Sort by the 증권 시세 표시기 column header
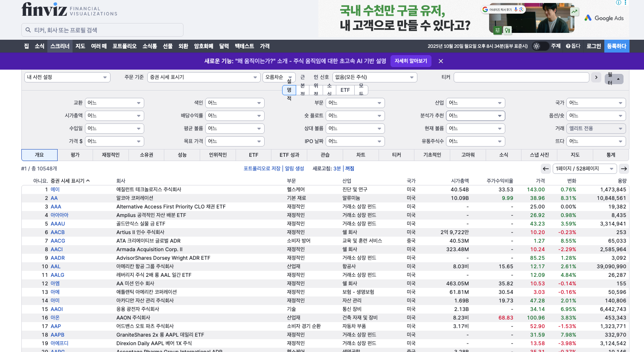Image resolution: width=644 pixels, height=352 pixels. 70,181
